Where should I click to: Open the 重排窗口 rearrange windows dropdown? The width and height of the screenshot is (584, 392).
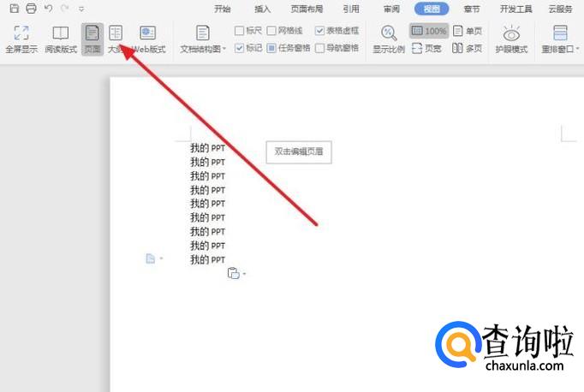560,39
